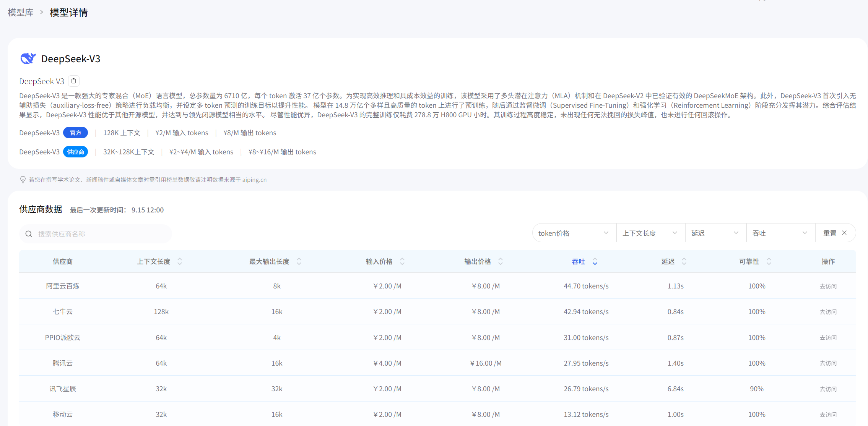Sort by input price column
Screen dimensions: 868x426
(402, 261)
